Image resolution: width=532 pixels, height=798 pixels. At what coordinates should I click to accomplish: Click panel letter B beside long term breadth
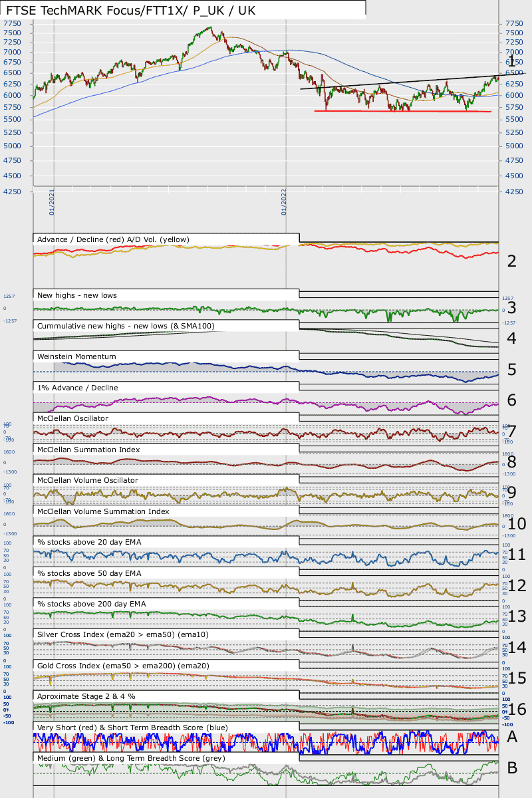click(512, 768)
